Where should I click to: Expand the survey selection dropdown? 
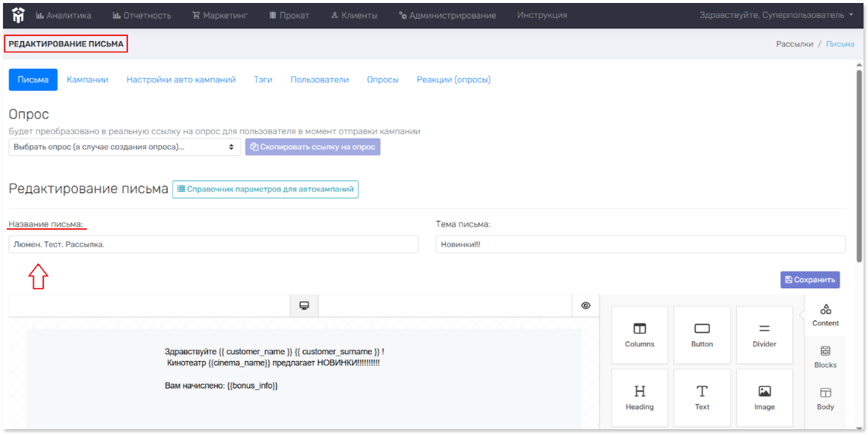125,147
